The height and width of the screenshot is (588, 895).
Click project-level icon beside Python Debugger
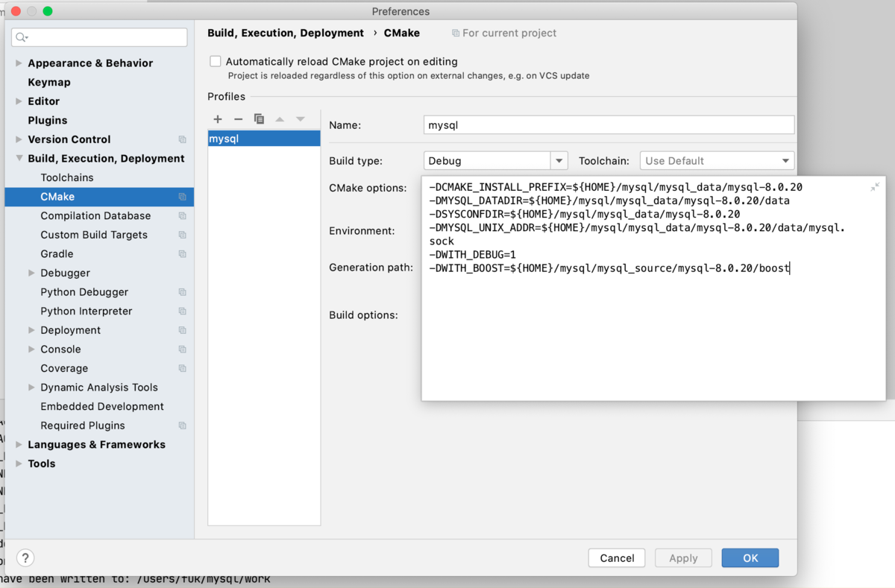point(182,292)
